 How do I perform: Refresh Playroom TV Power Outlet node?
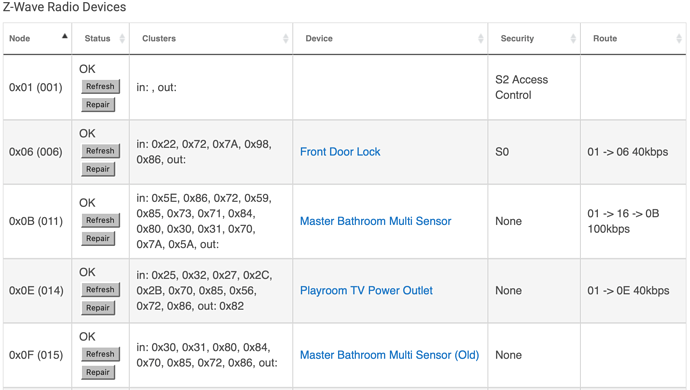100,290
